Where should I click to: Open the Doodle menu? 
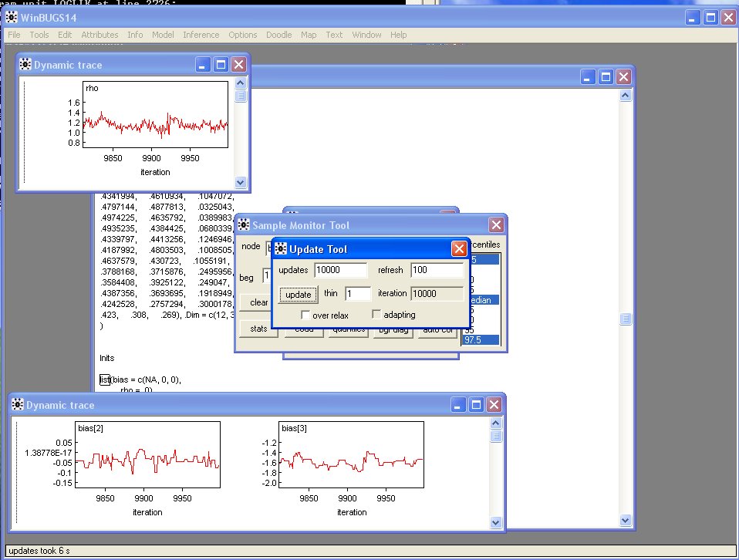(278, 35)
